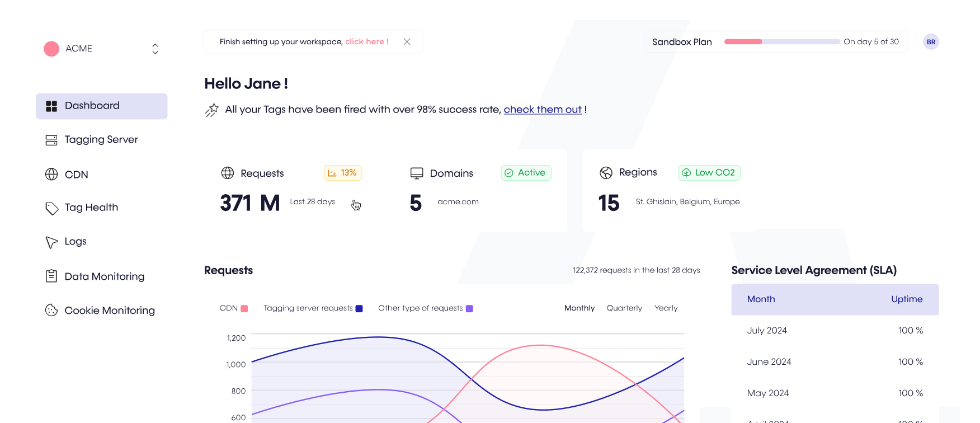This screenshot has height=423, width=980.
Task: Switch chart to Yearly view
Action: (666, 308)
